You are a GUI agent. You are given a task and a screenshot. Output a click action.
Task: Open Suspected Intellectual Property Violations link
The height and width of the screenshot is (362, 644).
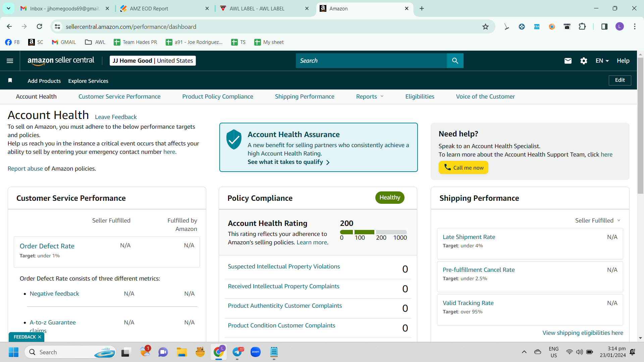pyautogui.click(x=284, y=266)
